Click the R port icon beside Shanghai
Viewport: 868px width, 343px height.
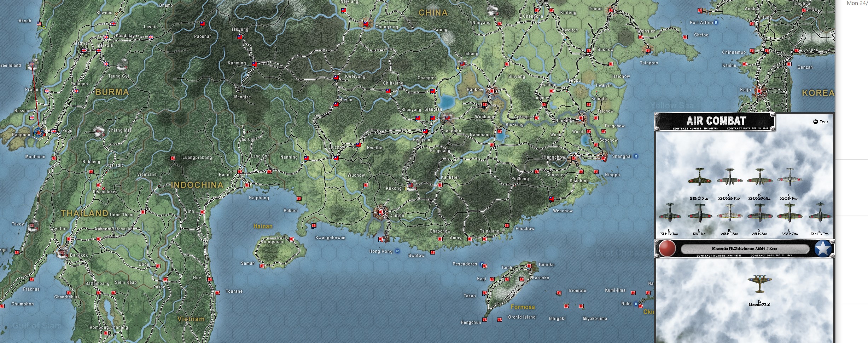[x=636, y=156]
